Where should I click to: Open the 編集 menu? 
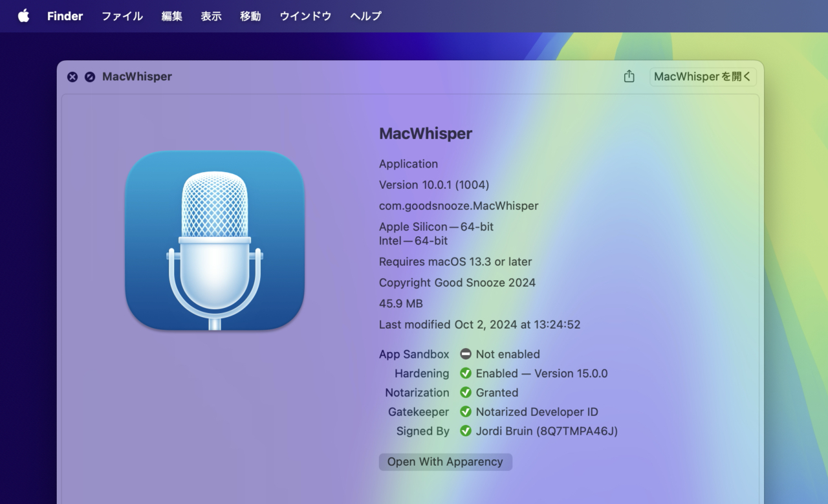click(172, 16)
